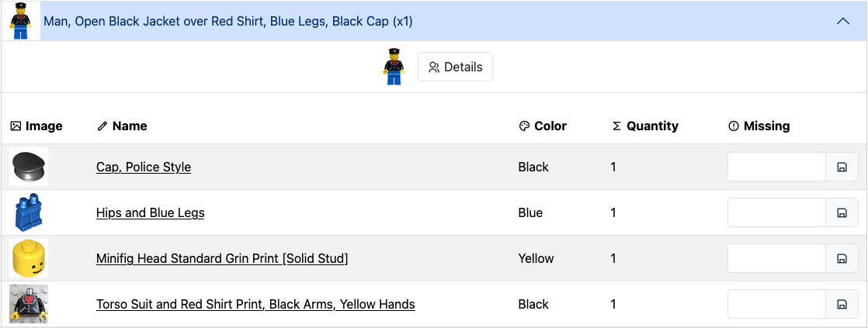Focus missing field for Hips and Blue Legs
Screen dimensions: 868x328
(x=776, y=213)
